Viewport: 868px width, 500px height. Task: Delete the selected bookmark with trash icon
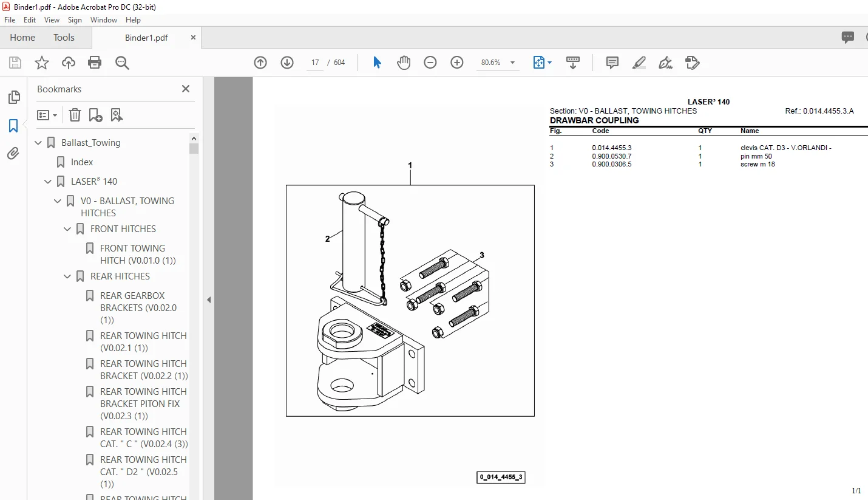coord(75,115)
